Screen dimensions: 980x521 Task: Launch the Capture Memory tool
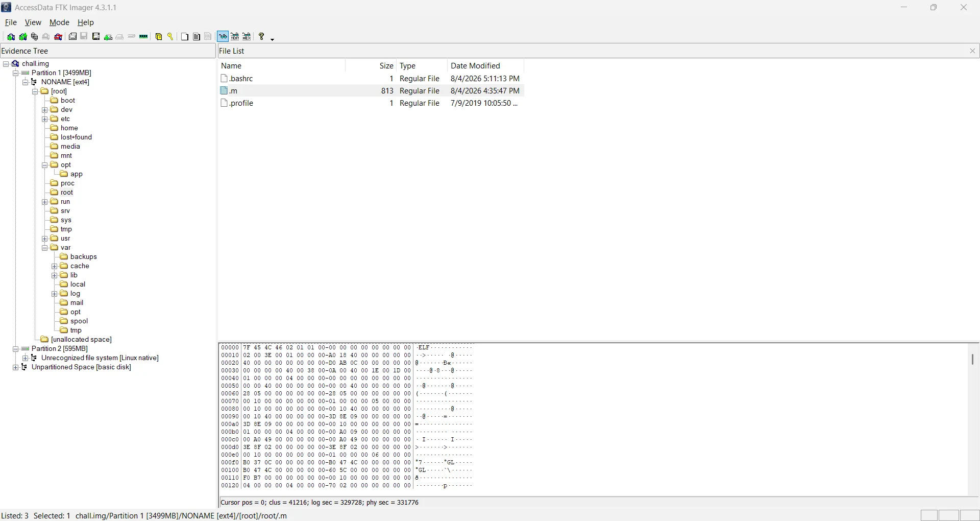[x=144, y=37]
